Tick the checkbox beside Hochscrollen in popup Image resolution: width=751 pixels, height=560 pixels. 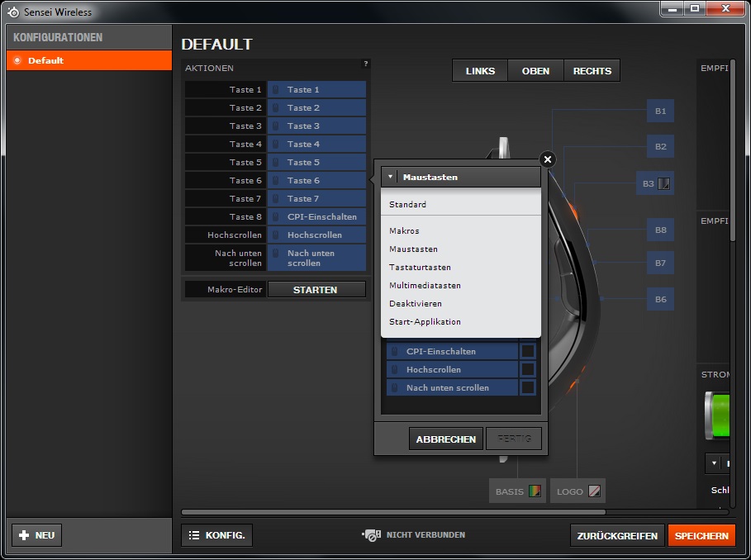coord(527,370)
